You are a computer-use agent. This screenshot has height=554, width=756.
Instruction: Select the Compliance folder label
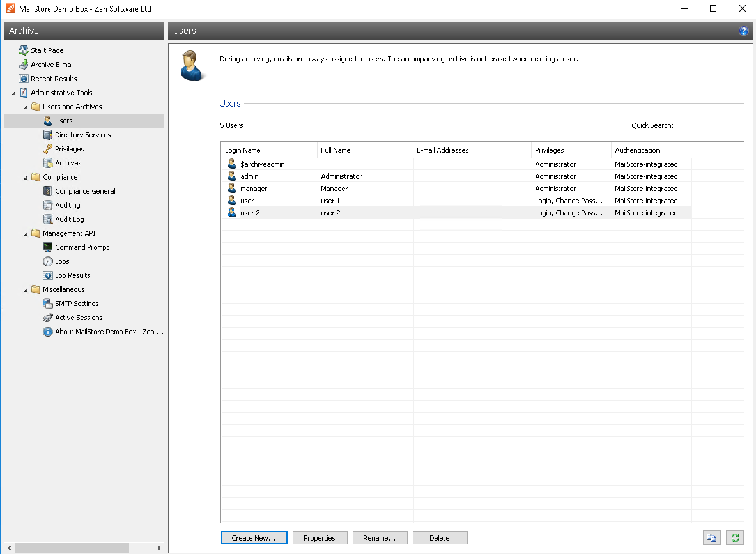coord(60,177)
